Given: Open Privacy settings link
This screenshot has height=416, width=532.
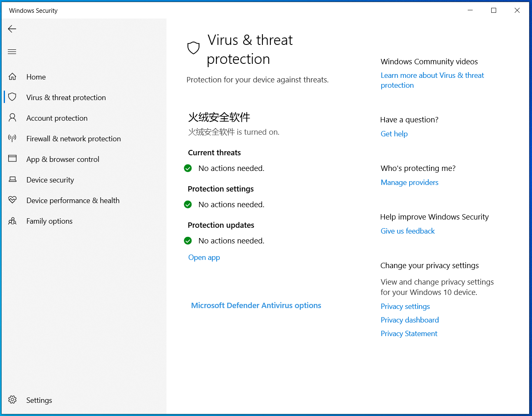Looking at the screenshot, I should coord(405,306).
